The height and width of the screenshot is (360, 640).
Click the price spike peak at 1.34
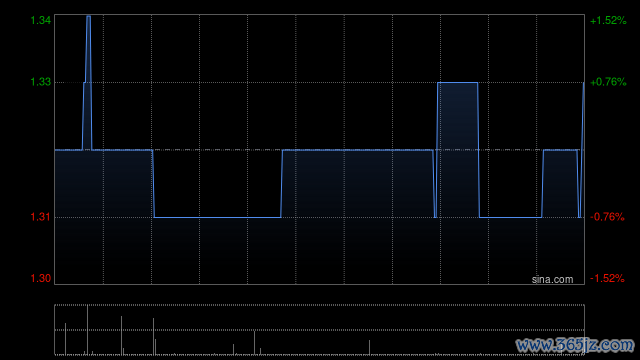pos(89,17)
